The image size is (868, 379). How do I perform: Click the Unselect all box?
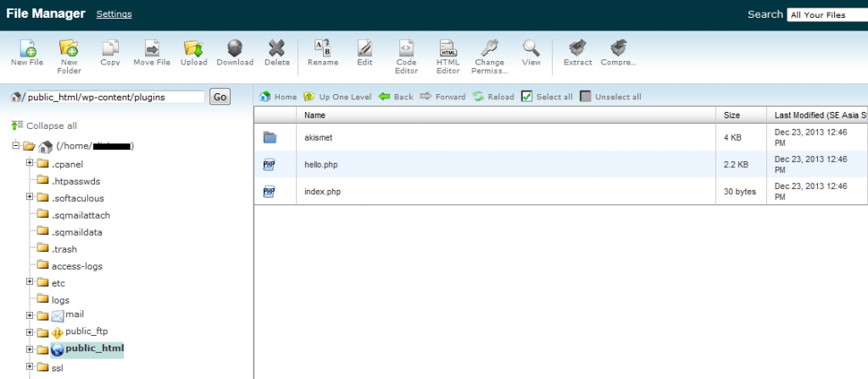click(585, 97)
